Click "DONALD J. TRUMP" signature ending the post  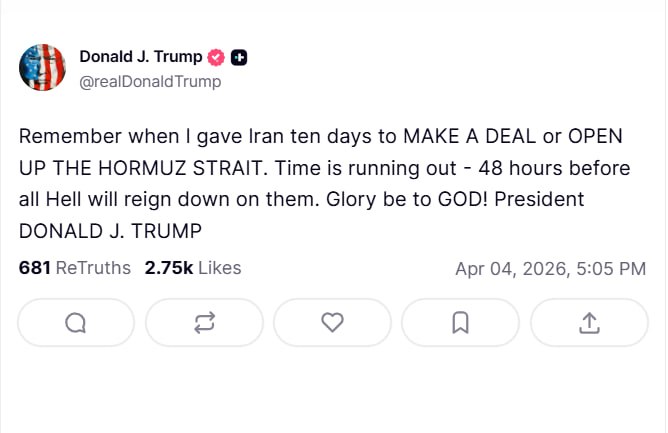pyautogui.click(x=110, y=230)
